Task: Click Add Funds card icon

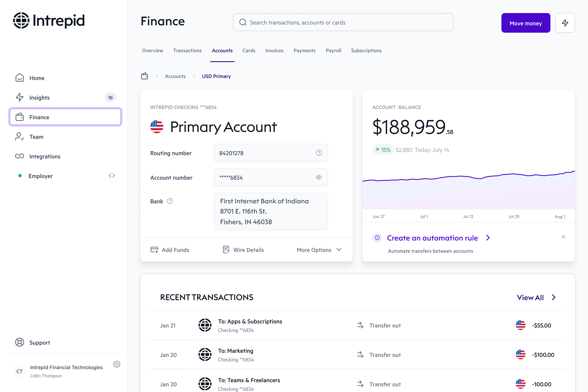Action: tap(154, 249)
